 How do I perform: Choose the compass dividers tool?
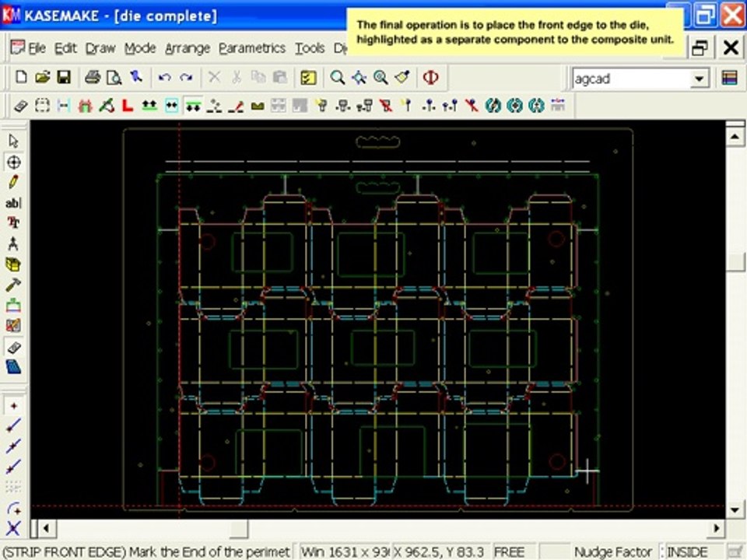pyautogui.click(x=13, y=243)
